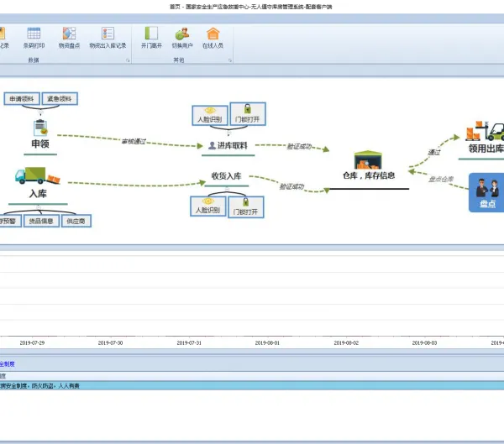504x444 pixels.
Task: Select the 货品信息 box under 入库
Action: tap(41, 221)
